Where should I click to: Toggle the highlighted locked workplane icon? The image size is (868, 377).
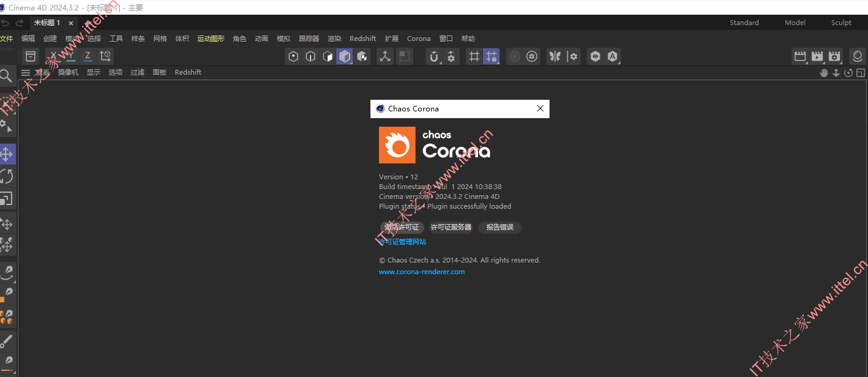[491, 57]
